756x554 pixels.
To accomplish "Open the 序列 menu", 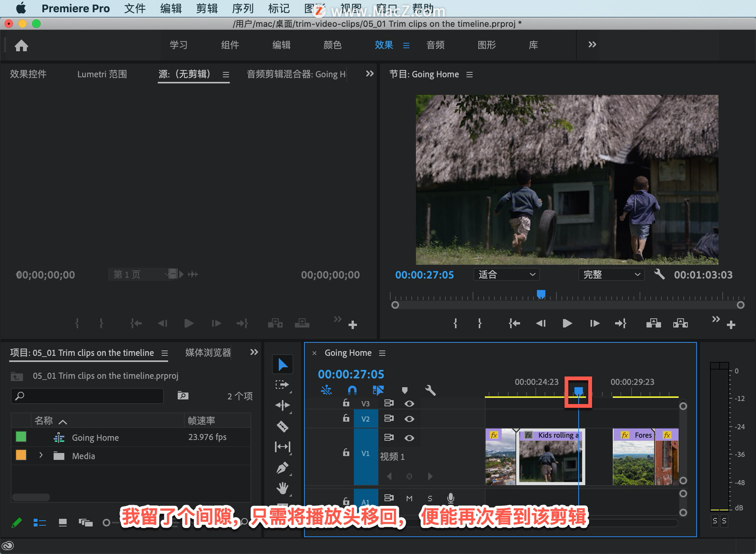I will 243,8.
